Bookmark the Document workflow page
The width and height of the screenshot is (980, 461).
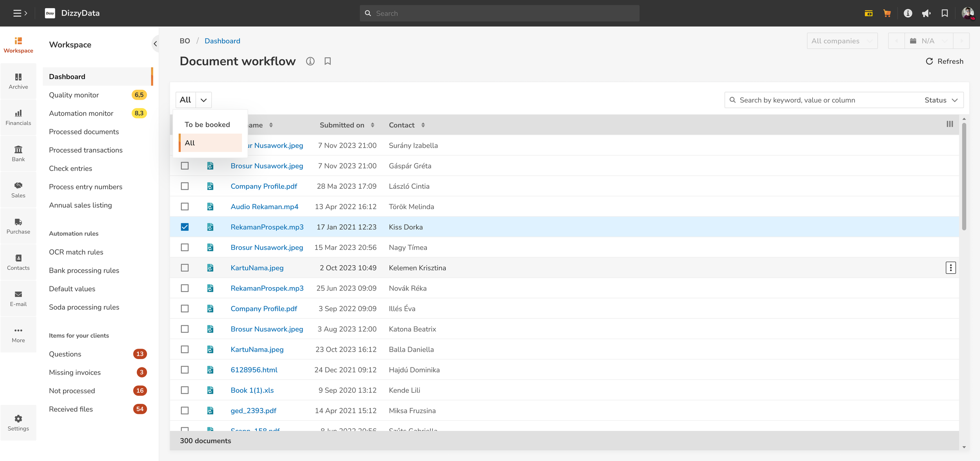(x=328, y=61)
